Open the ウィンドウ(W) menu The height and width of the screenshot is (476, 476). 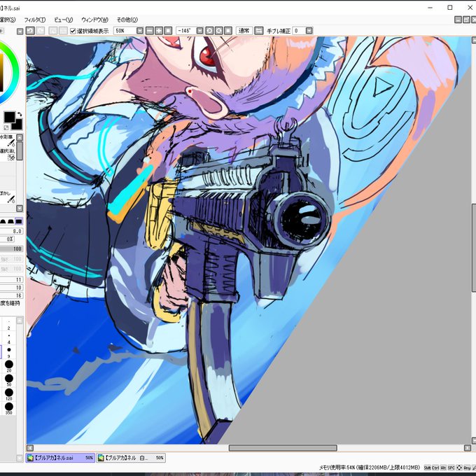point(94,20)
